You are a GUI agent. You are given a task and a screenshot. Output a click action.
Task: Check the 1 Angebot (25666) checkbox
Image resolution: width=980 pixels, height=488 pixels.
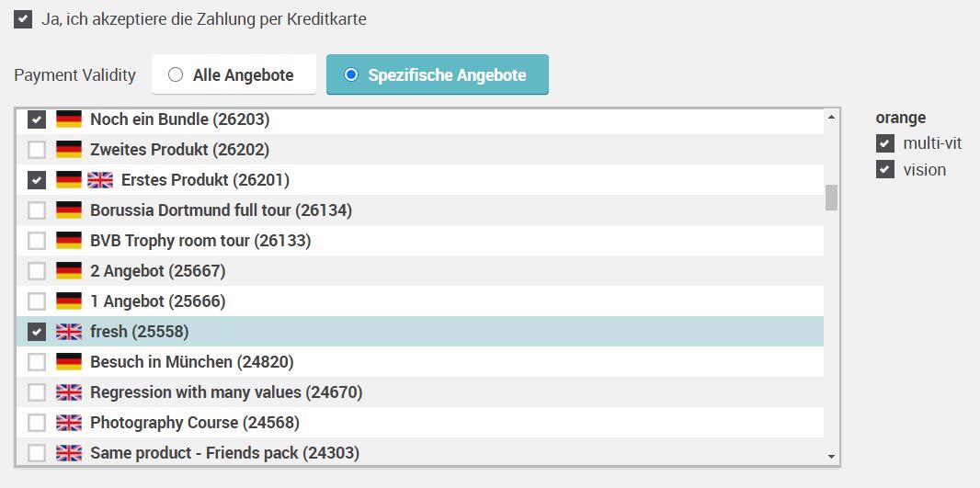pos(37,301)
